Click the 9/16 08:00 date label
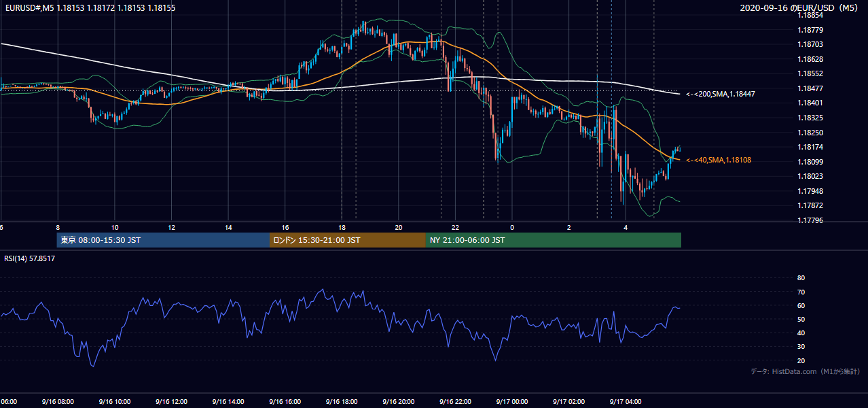 click(57, 402)
